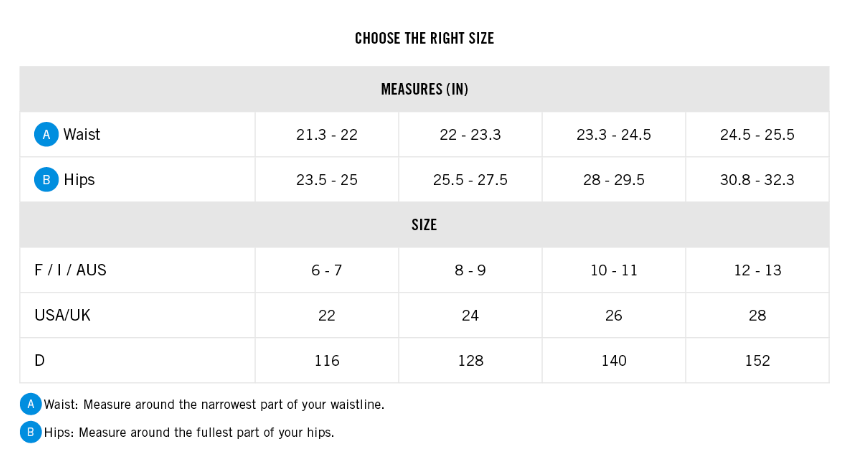Select waist measurement 21.3 - 22 cell

point(327,135)
